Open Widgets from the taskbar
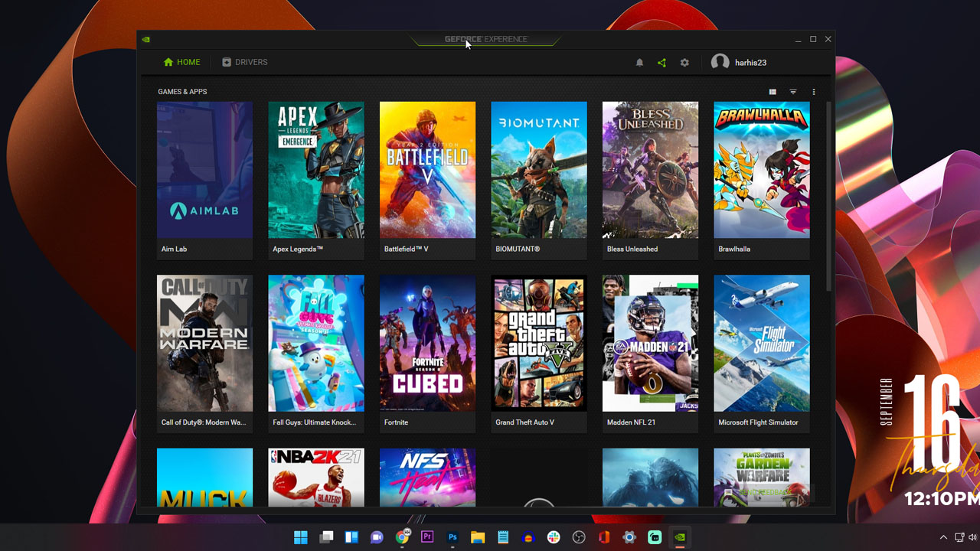Viewport: 980px width, 551px height. click(351, 537)
